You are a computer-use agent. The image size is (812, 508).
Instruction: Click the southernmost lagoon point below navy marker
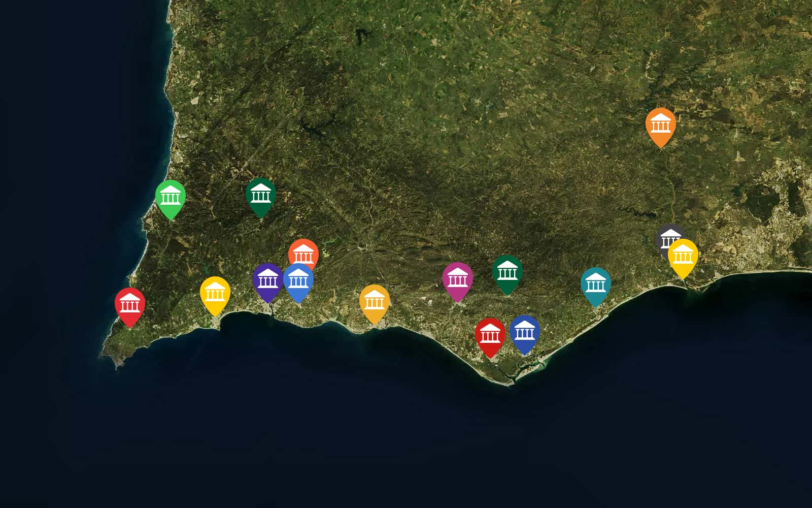[509, 384]
